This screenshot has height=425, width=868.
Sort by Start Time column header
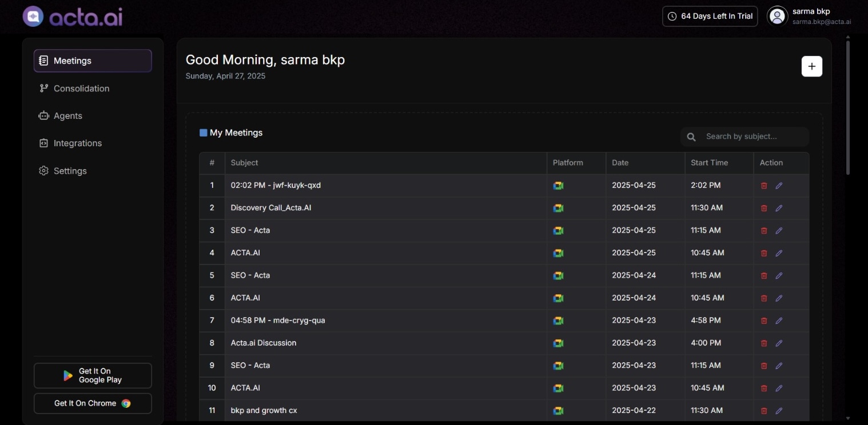pos(709,163)
